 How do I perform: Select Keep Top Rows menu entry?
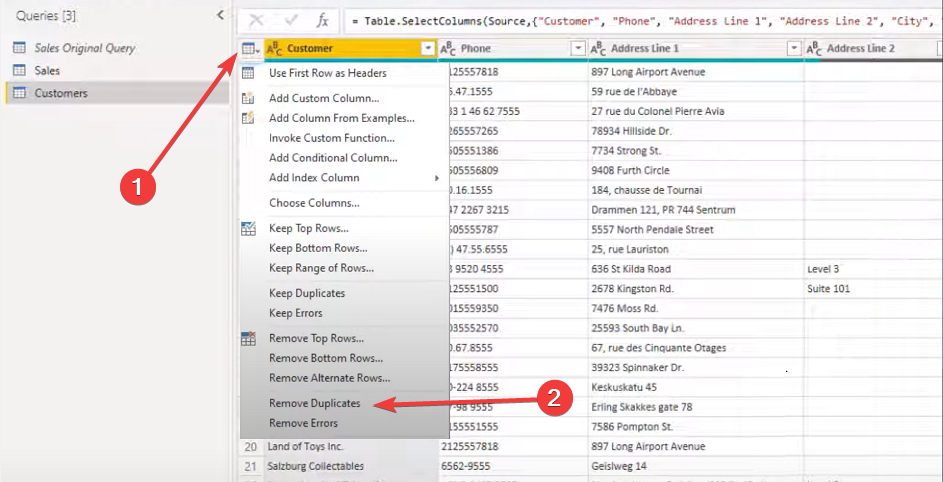click(x=308, y=228)
